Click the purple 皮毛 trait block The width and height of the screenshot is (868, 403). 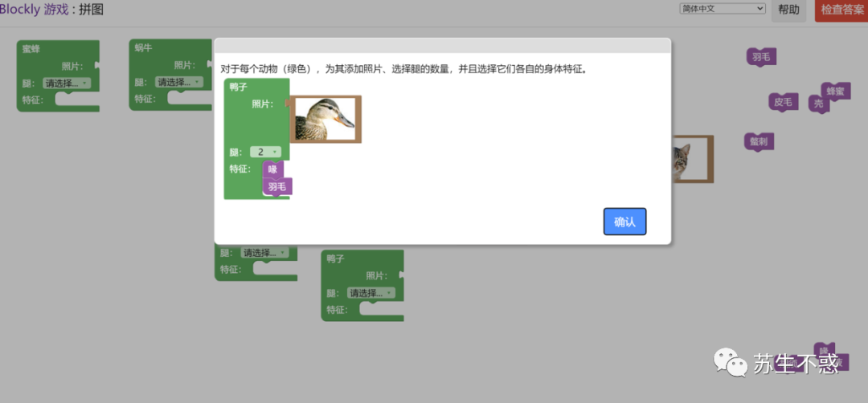784,102
